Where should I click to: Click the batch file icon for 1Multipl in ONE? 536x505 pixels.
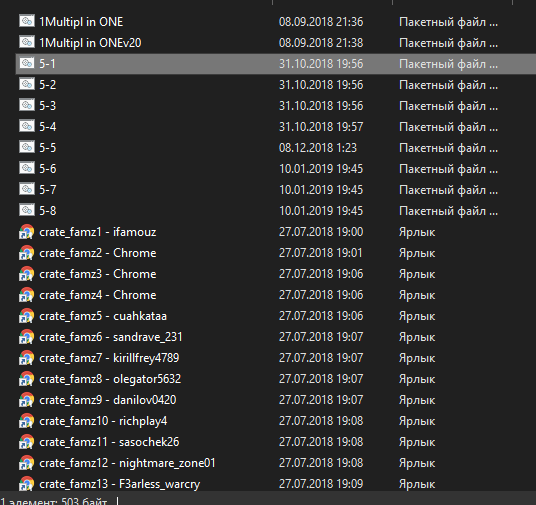pos(27,21)
